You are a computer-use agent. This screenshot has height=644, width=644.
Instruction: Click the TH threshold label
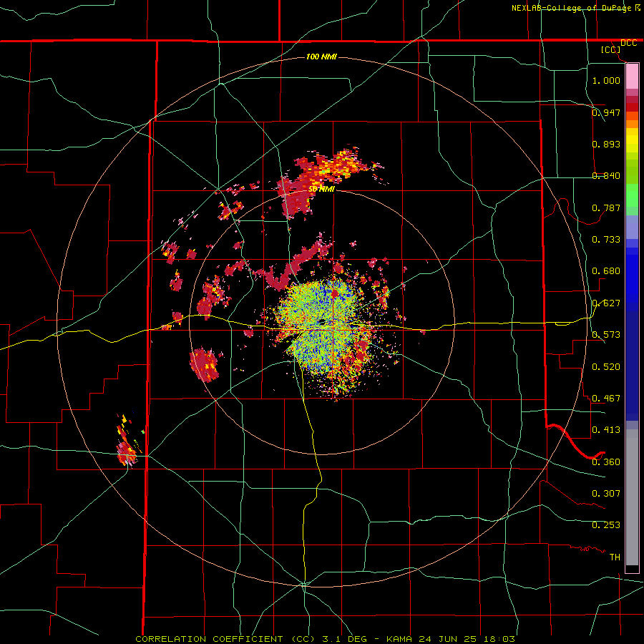coord(615,557)
